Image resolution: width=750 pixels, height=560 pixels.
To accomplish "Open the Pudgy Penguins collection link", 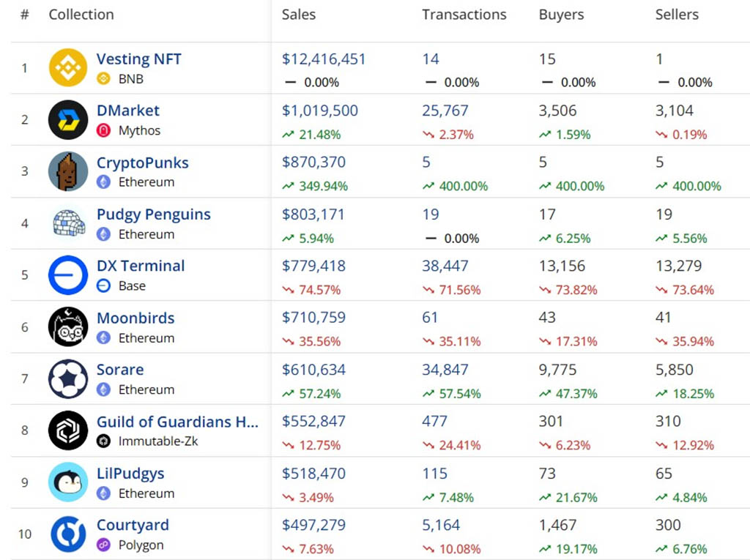I will pos(153,214).
